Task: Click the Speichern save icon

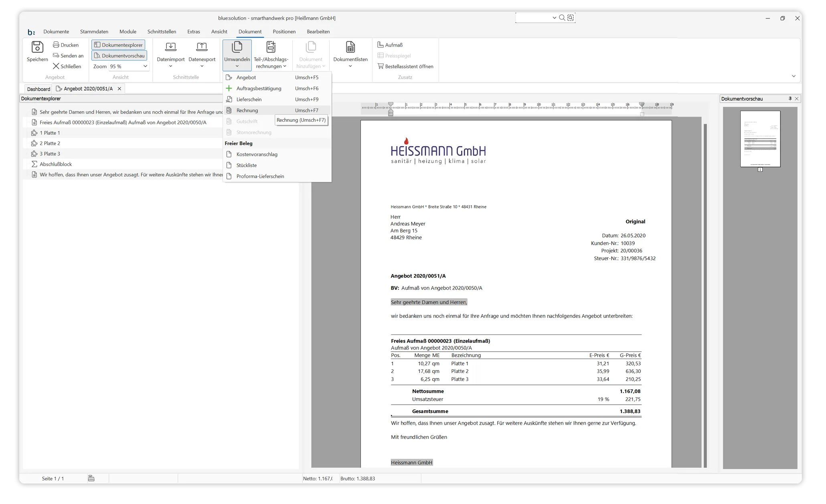Action: [37, 48]
